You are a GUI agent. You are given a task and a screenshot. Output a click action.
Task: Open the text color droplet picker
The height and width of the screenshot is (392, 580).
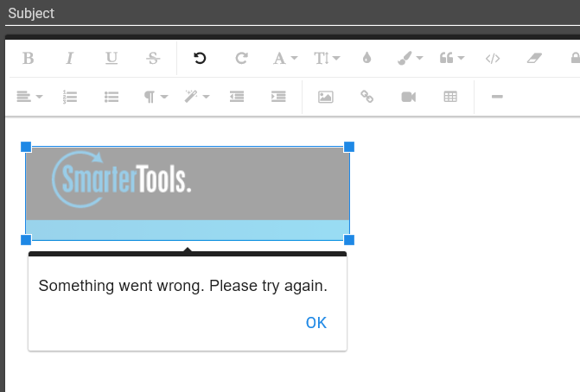(366, 59)
